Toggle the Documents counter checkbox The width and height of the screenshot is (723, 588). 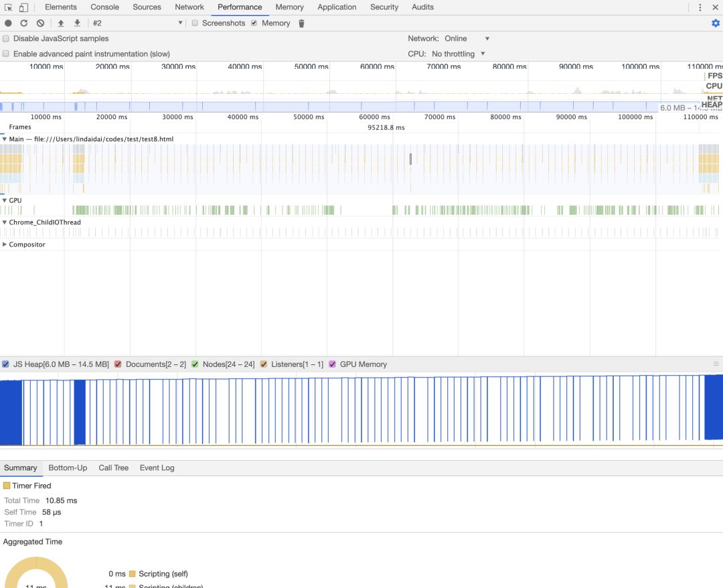(118, 364)
